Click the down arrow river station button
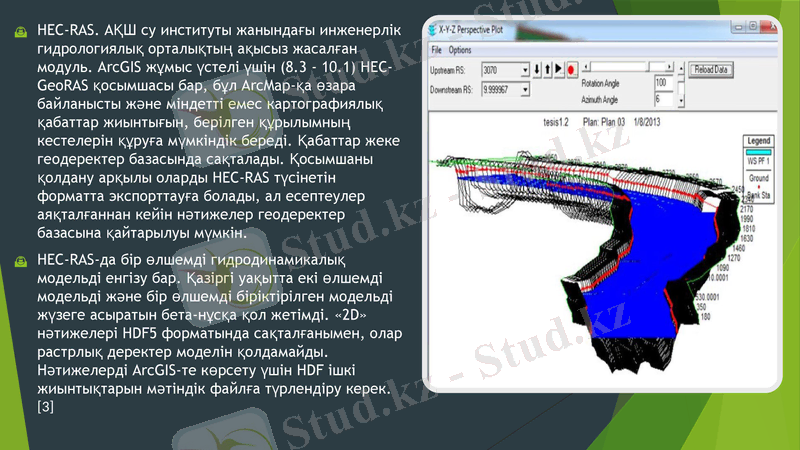The height and width of the screenshot is (450, 800). [537, 69]
